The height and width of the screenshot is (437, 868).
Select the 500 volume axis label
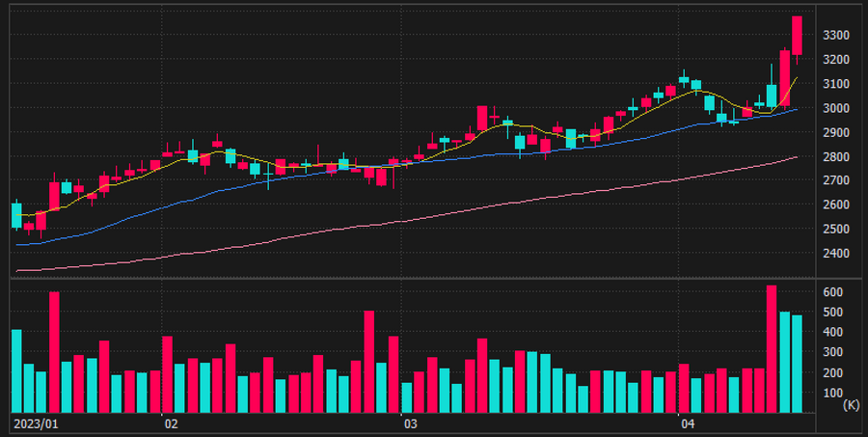click(x=833, y=312)
